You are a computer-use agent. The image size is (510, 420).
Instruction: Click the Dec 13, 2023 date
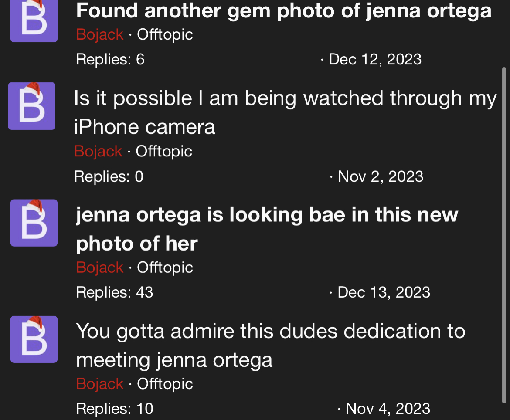[x=384, y=292]
